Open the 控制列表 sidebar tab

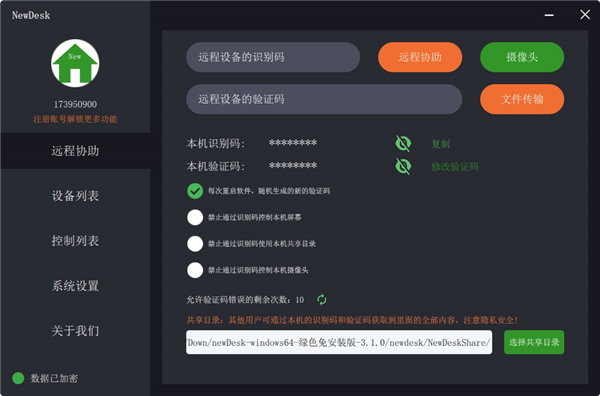(75, 241)
